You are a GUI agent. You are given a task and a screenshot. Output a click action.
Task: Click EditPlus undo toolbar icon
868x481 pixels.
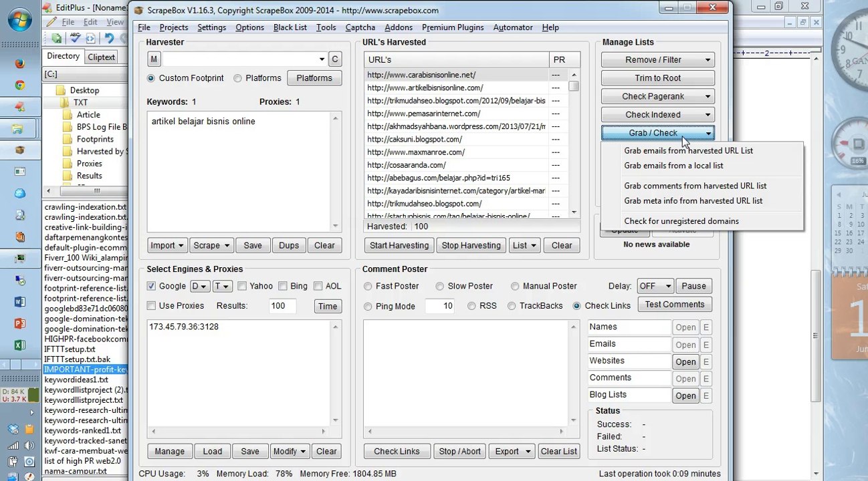108,39
